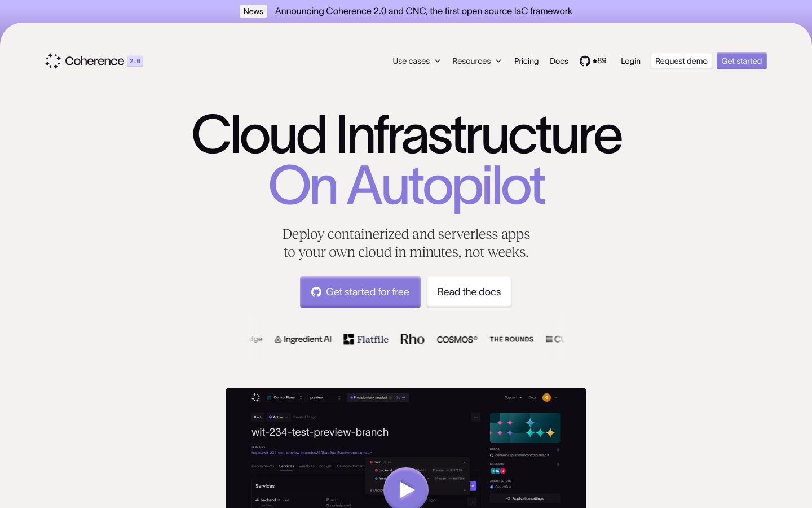The height and width of the screenshot is (508, 812).
Task: Click the Read the docs button
Action: click(469, 292)
